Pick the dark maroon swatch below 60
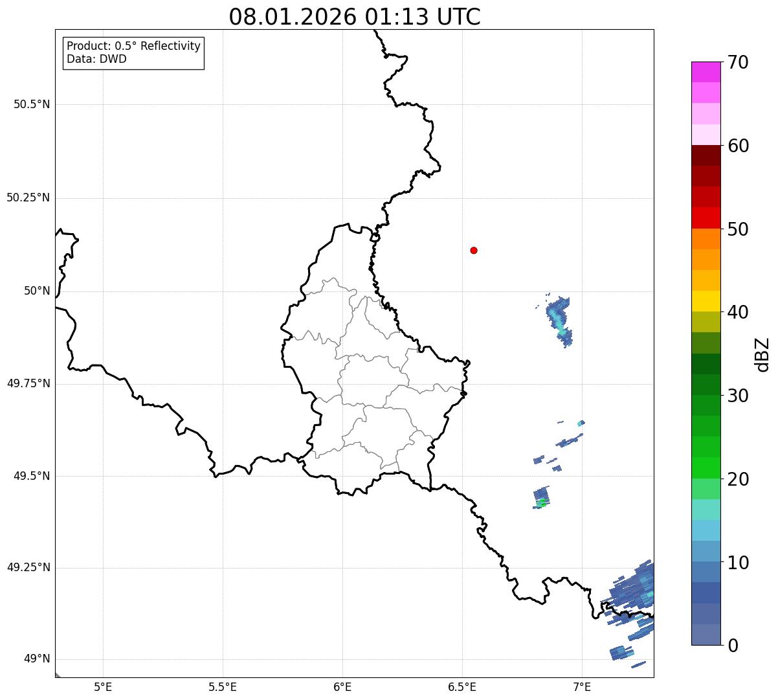The width and height of the screenshot is (778, 700). pos(706,155)
